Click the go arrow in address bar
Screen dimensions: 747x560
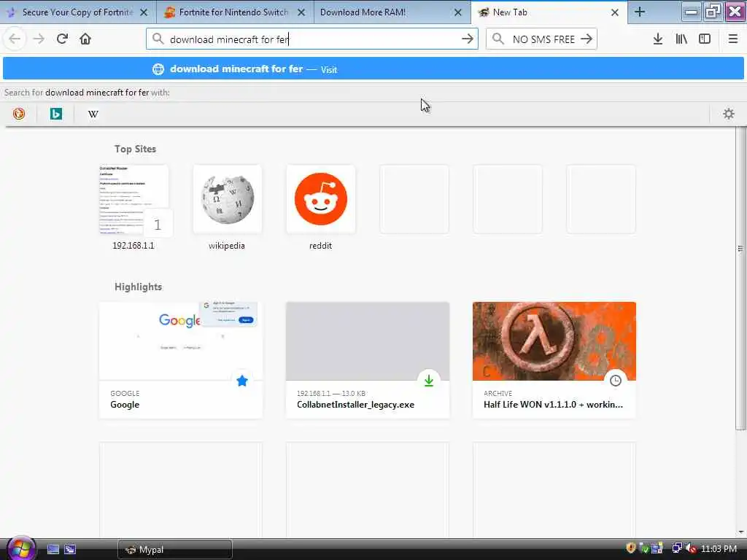pos(468,39)
